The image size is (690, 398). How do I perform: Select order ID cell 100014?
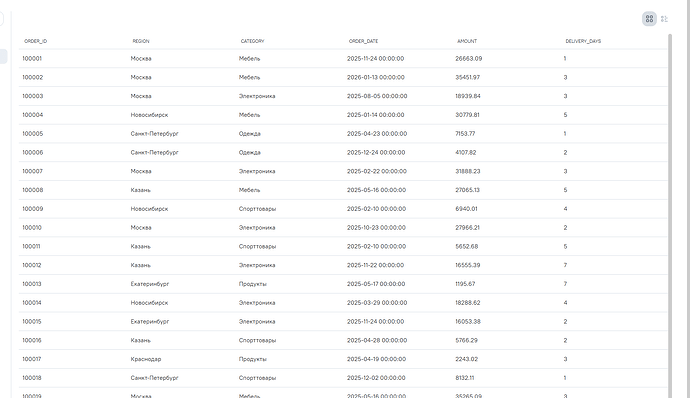[32, 303]
